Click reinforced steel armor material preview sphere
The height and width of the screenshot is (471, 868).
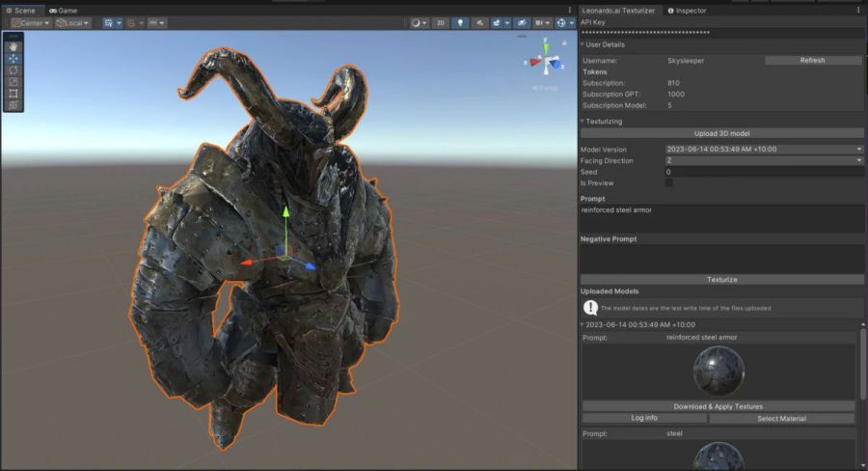pos(719,371)
